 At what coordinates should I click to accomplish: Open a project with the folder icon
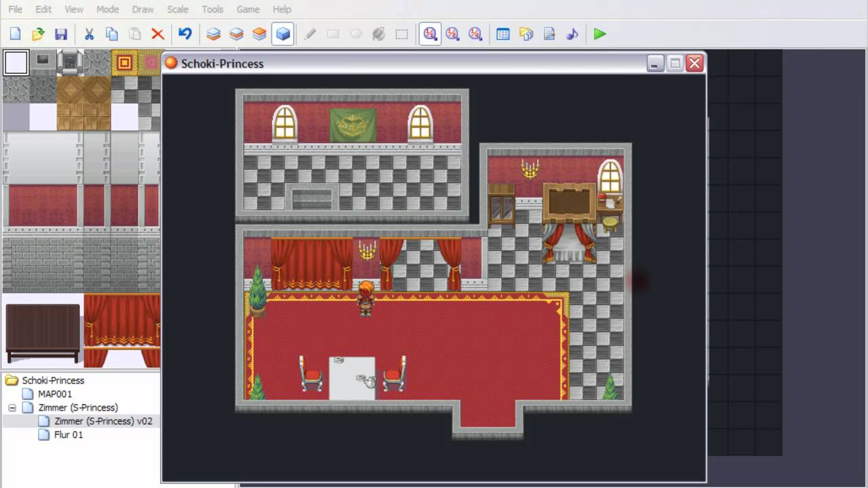click(x=38, y=34)
